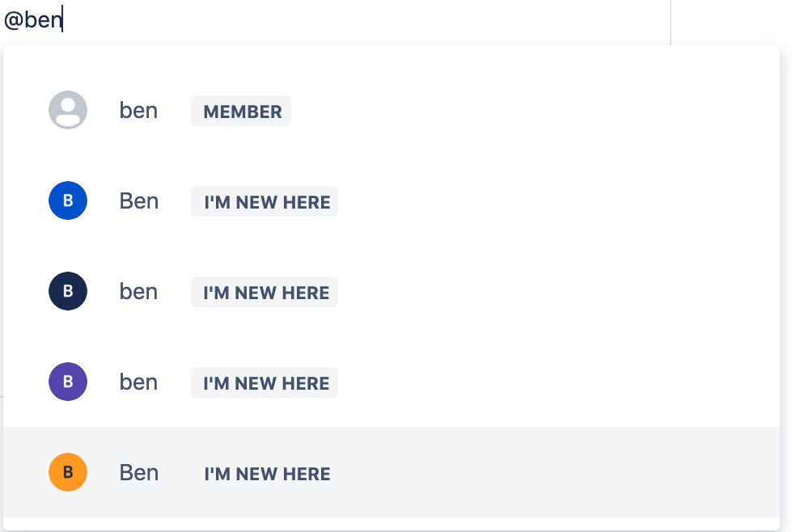Viewport: 796px width, 532px height.
Task: Click the person silhouette inside the gray avatar
Action: click(x=67, y=110)
